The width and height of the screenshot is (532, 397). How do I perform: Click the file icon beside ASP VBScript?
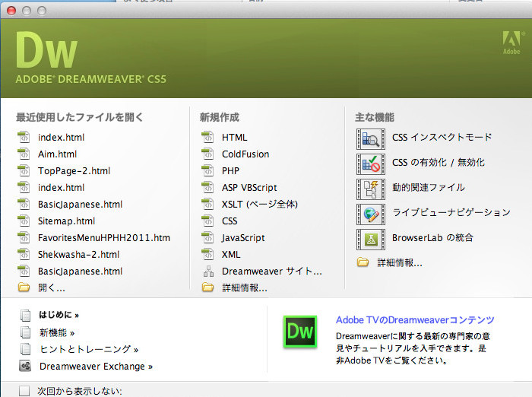(x=207, y=187)
